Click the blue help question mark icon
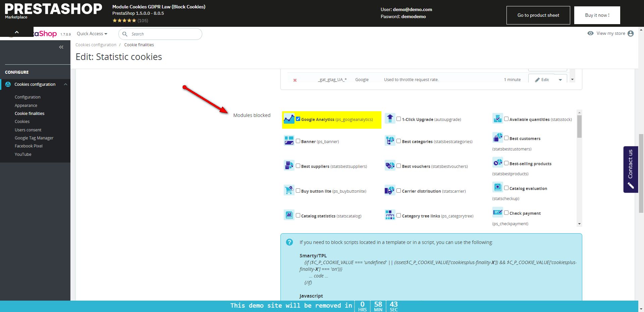644x312 pixels. pyautogui.click(x=289, y=242)
